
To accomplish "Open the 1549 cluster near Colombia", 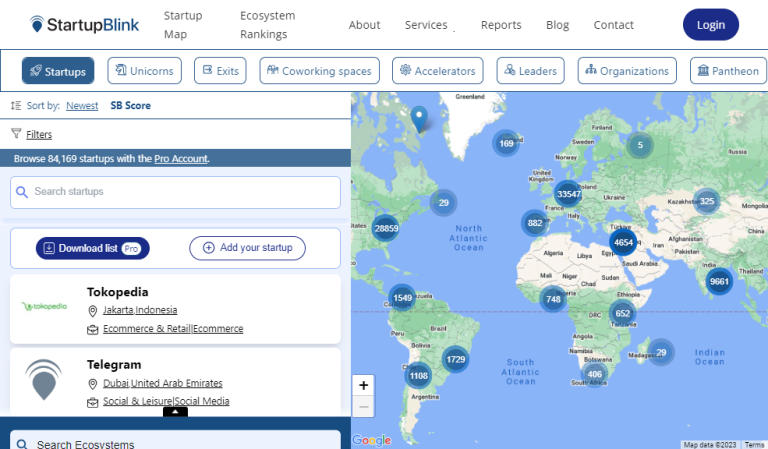I will [402, 298].
